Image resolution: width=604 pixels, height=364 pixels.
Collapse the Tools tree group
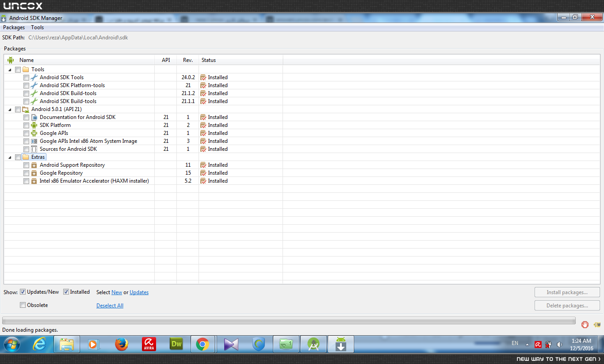10,70
